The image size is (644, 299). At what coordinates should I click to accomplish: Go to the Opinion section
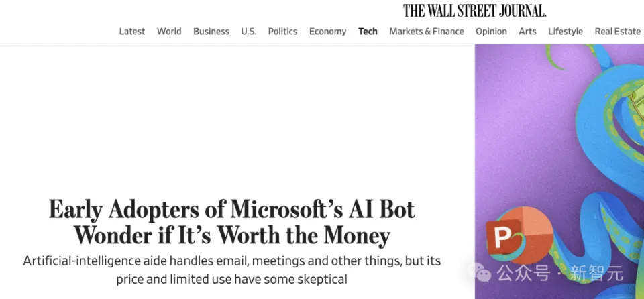(x=491, y=32)
